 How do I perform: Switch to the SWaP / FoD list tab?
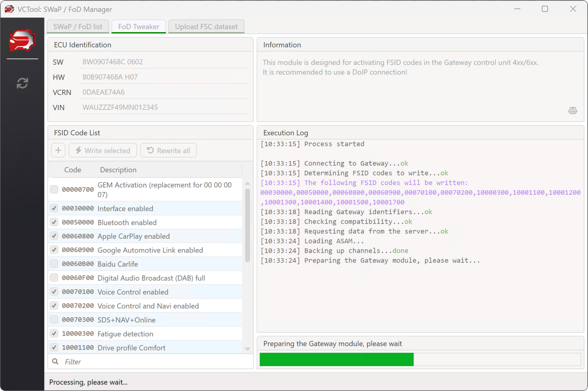(x=78, y=26)
